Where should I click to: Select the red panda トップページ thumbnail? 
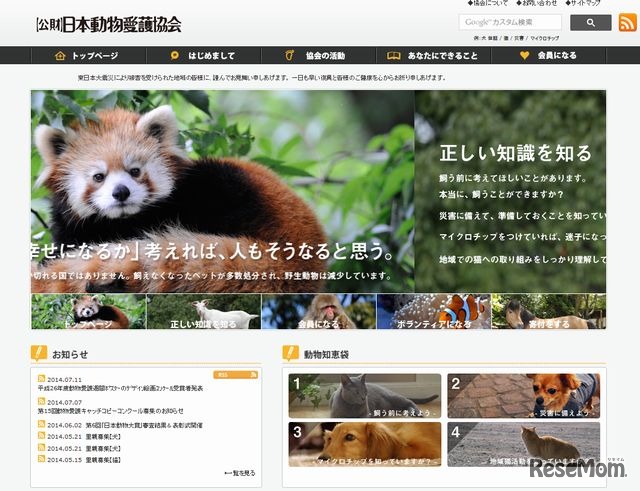tap(89, 311)
